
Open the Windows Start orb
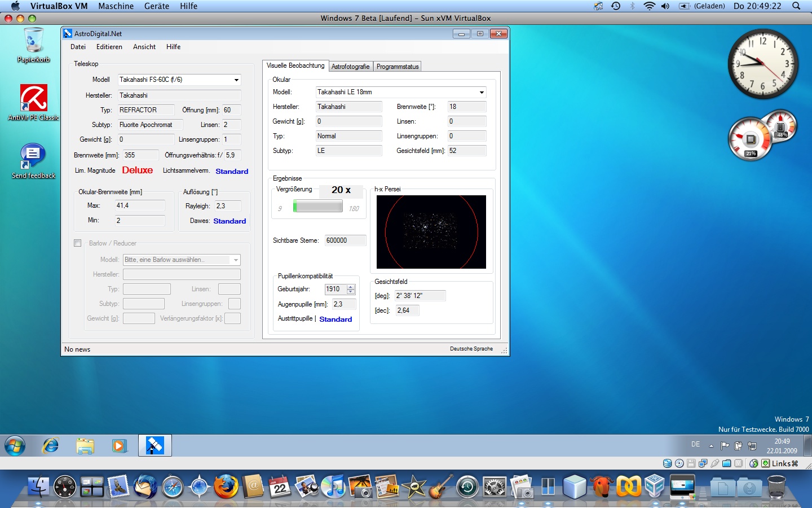[15, 446]
